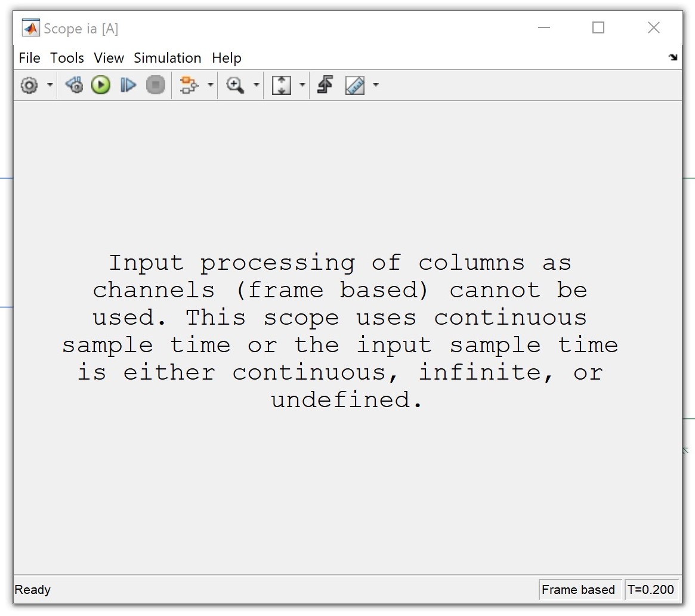The width and height of the screenshot is (695, 616).
Task: Open the Measurements dropdown arrow
Action: (x=376, y=85)
